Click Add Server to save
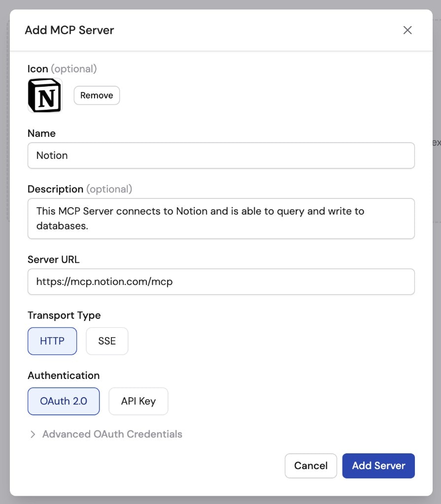 pos(378,466)
